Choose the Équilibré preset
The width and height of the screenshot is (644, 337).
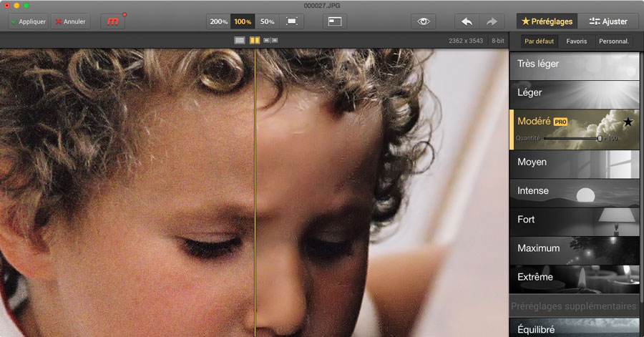[574, 328]
